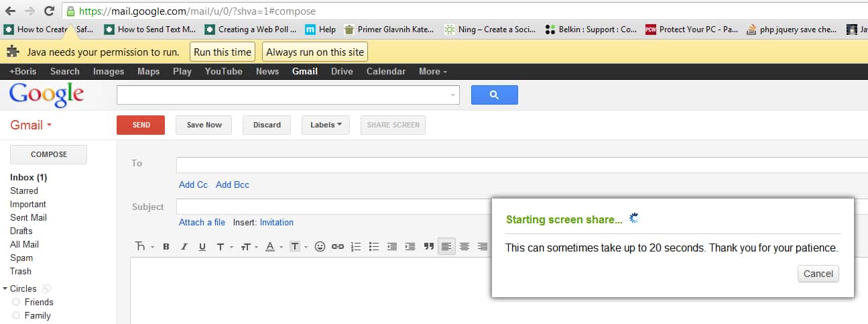Image resolution: width=868 pixels, height=324 pixels.
Task: Start a bulleted list
Action: [x=374, y=247]
